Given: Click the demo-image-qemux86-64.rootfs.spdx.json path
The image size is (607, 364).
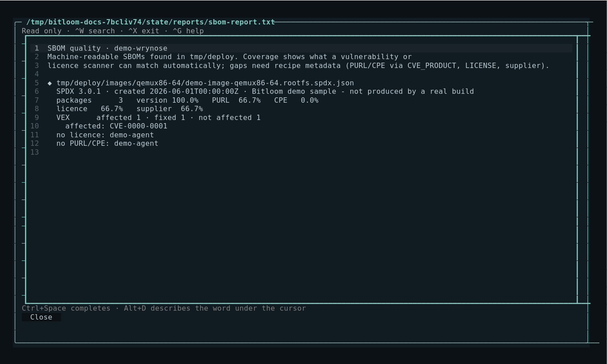Looking at the screenshot, I should [x=205, y=83].
